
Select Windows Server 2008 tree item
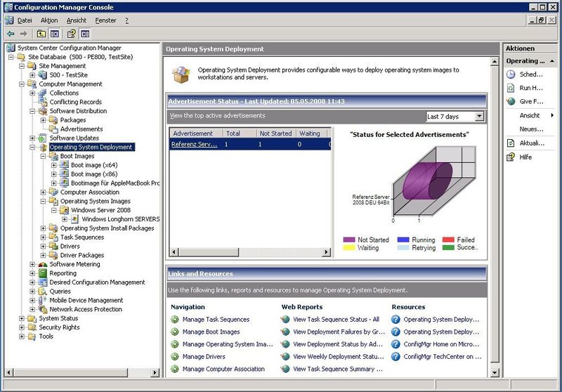[100, 210]
